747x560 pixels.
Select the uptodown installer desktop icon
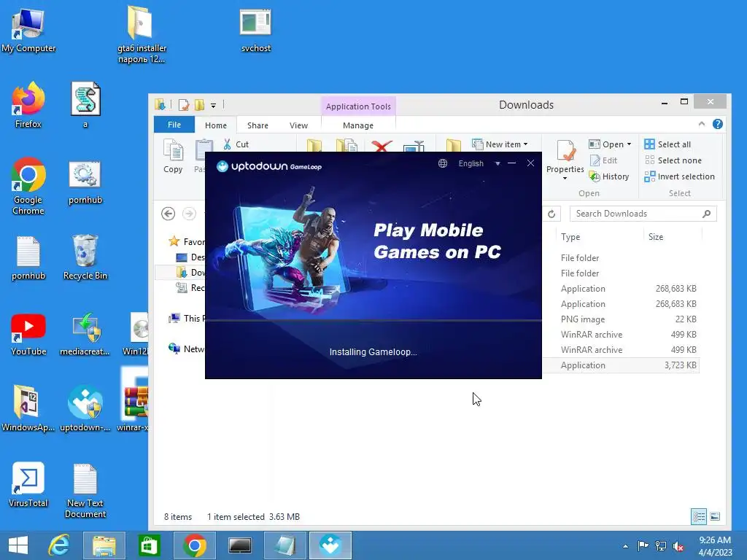tap(85, 408)
